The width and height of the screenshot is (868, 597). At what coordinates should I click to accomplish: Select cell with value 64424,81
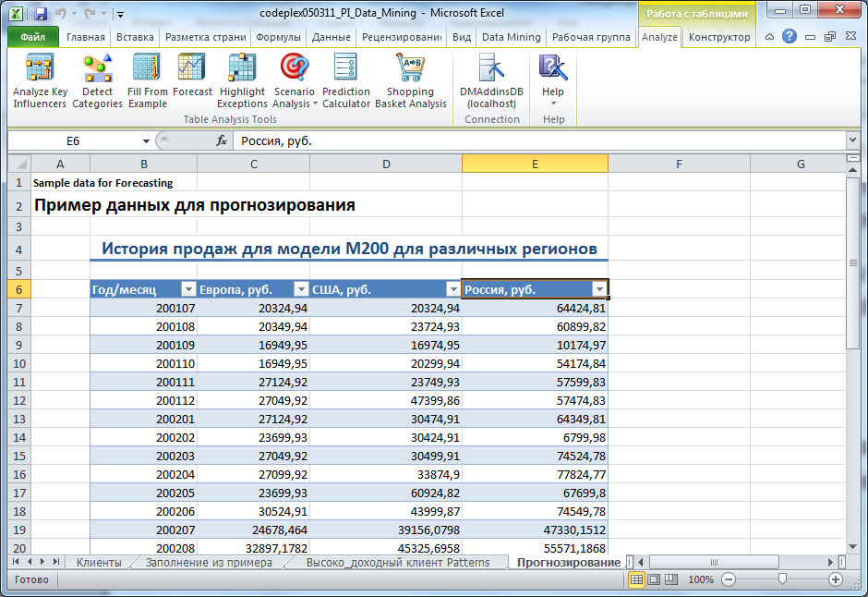click(x=535, y=308)
